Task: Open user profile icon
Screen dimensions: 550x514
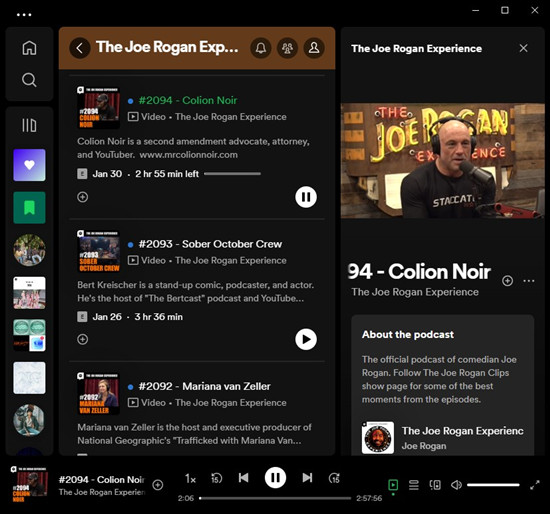Action: click(x=314, y=48)
